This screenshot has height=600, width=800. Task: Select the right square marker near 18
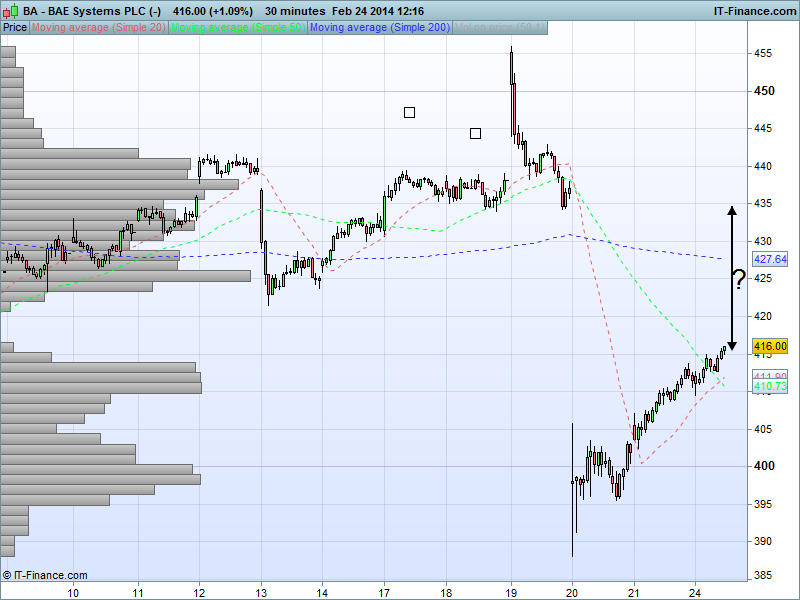point(475,133)
